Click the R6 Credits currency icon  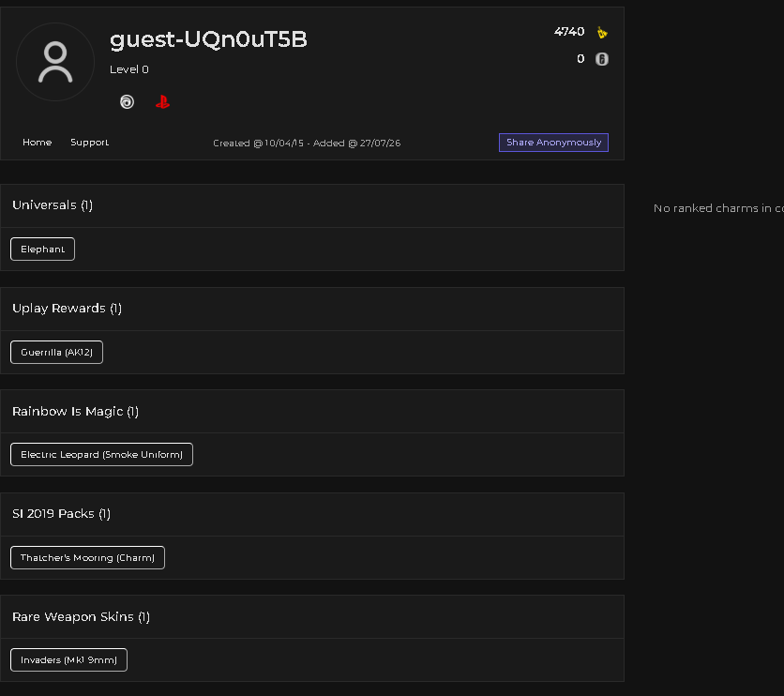point(602,59)
